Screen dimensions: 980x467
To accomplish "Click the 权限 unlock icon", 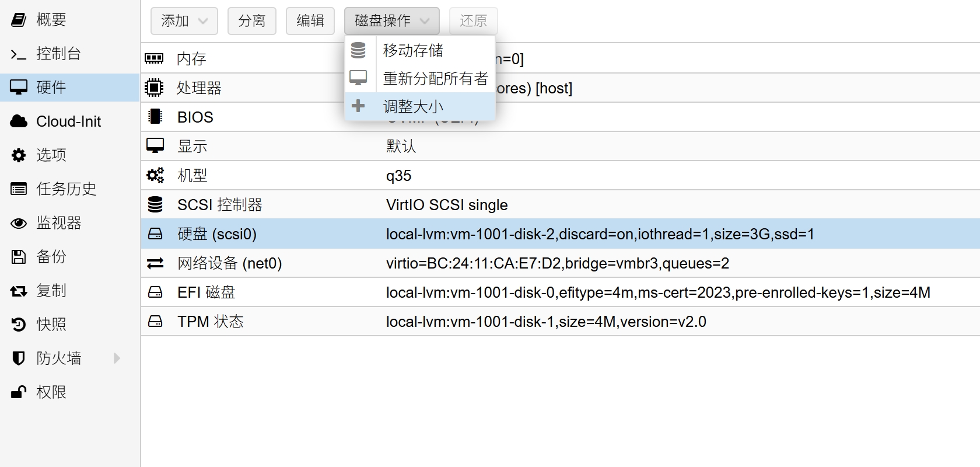I will click(x=19, y=392).
